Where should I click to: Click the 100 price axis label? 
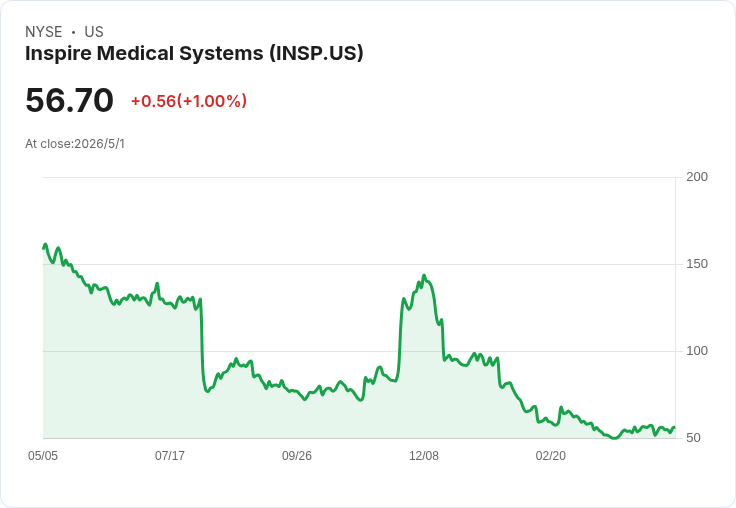(x=697, y=351)
